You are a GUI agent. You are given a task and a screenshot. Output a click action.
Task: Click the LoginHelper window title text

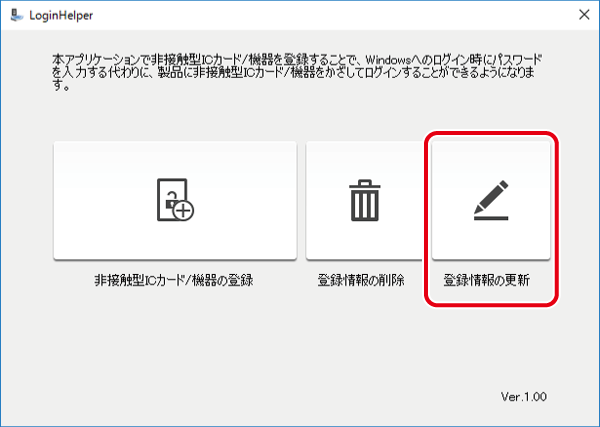[x=61, y=16]
